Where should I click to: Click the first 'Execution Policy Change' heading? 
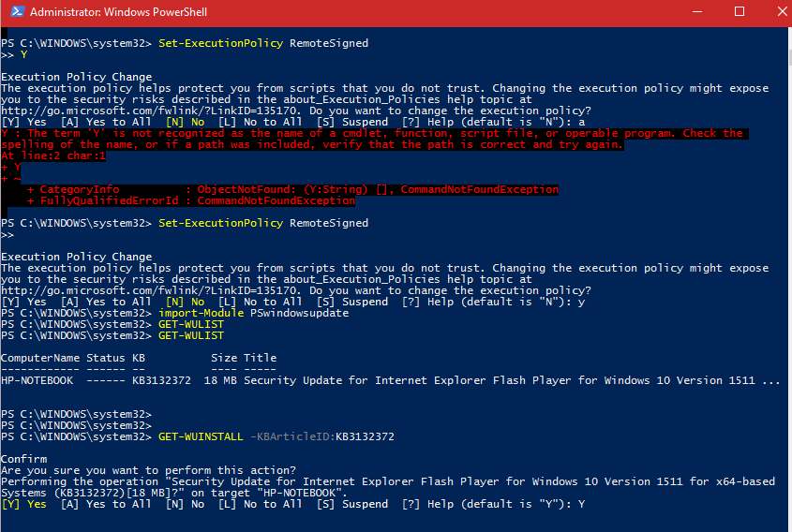pyautogui.click(x=77, y=77)
